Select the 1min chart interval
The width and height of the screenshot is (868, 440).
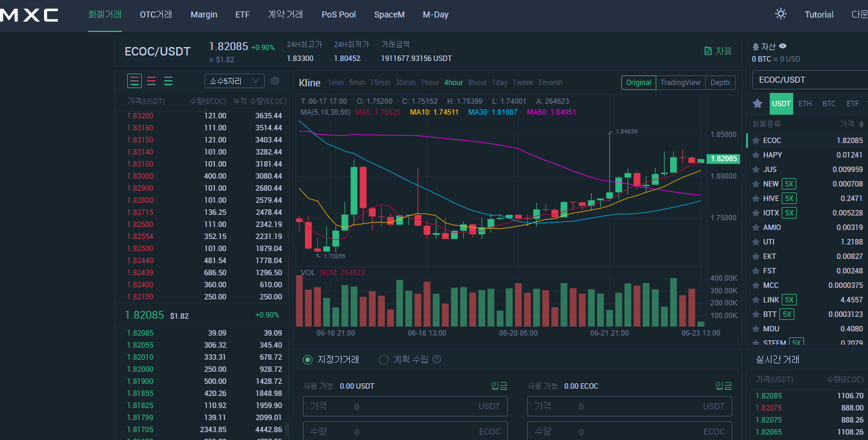point(336,83)
